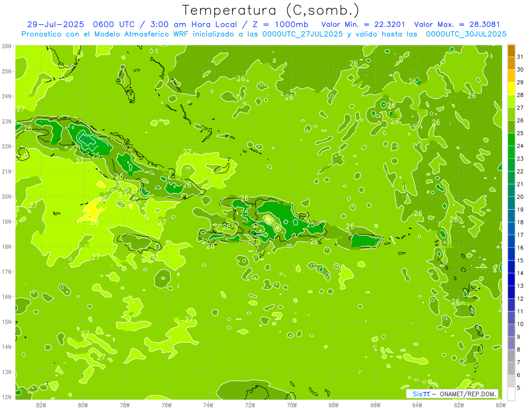Click the '15N' latitude axis label
This screenshot has height=411, width=532.
tap(7, 322)
